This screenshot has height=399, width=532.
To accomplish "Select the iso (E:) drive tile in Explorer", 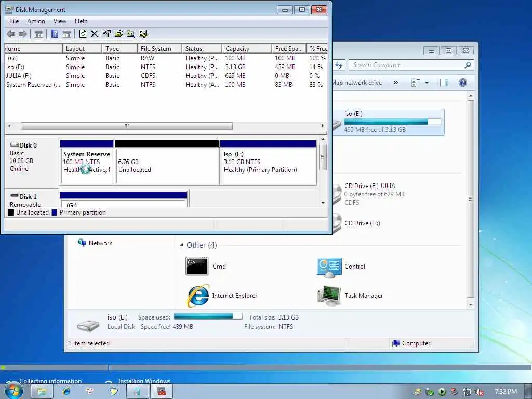I will click(x=389, y=122).
